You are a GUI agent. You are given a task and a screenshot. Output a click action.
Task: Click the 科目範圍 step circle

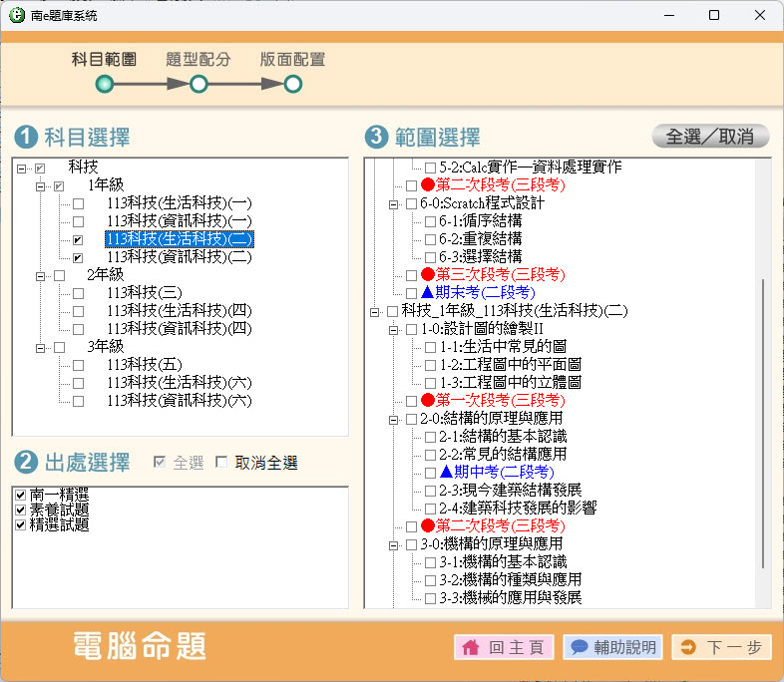104,84
